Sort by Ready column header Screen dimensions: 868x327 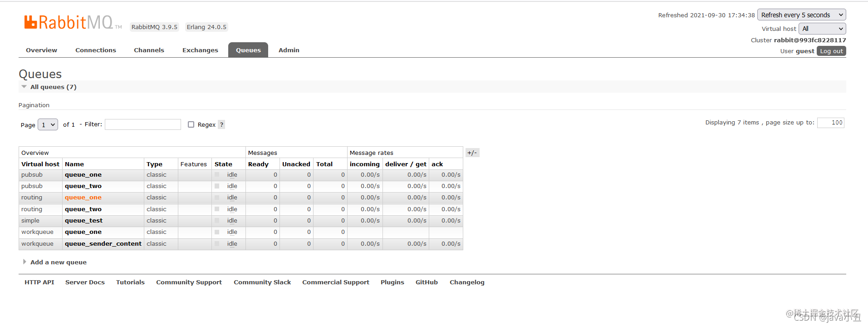(258, 164)
